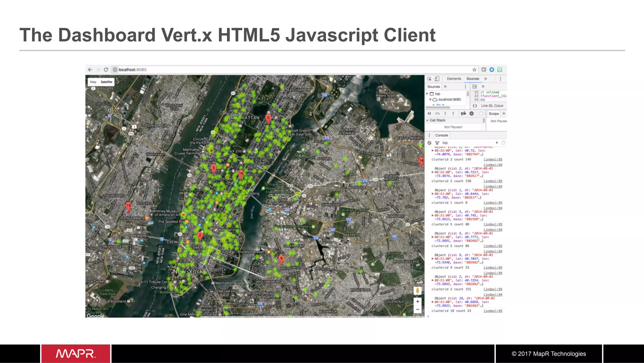Toggle pause on exceptions button
644x363 pixels.
472,114
